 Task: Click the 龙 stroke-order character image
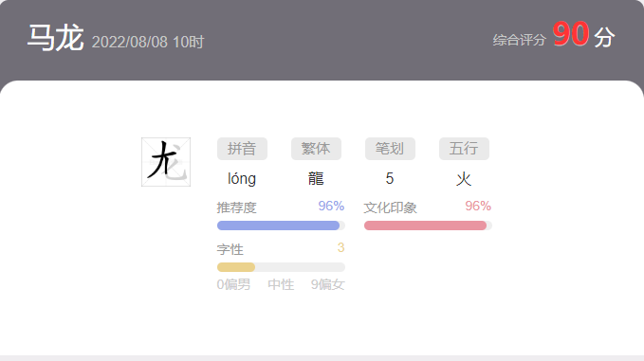coord(166,162)
